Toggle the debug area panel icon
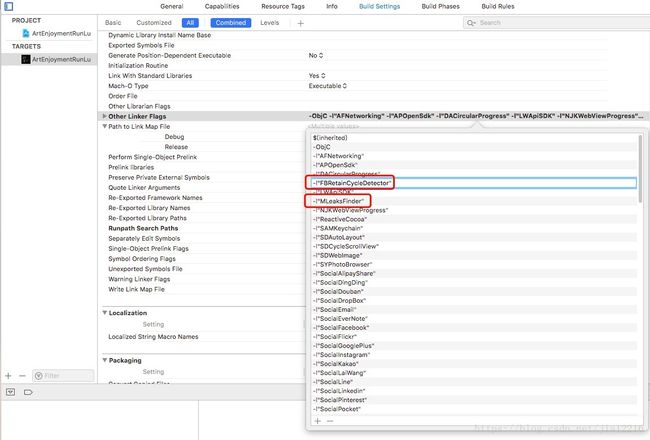 (x=11, y=393)
